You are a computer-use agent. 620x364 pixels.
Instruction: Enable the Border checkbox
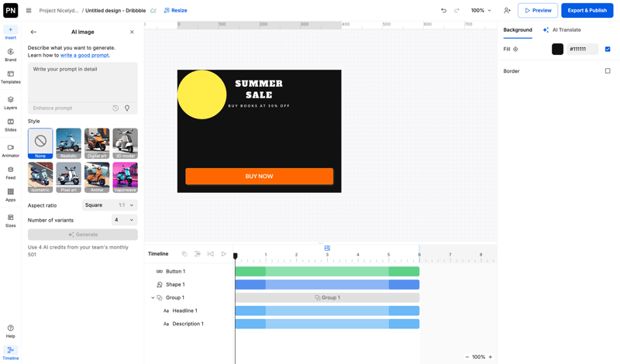[x=608, y=71]
